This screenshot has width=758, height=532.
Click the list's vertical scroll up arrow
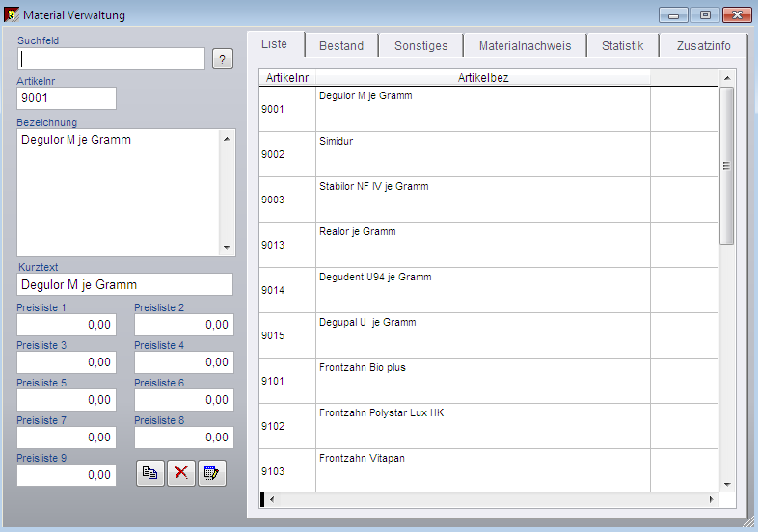pos(726,78)
